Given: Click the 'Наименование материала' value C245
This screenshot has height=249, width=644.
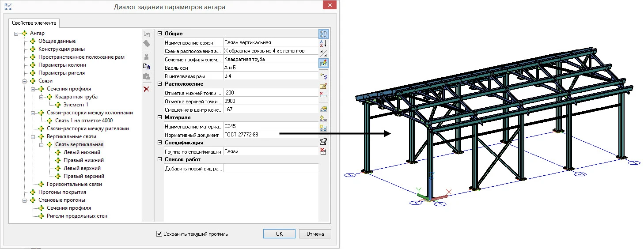Looking at the screenshot, I should [x=270, y=126].
